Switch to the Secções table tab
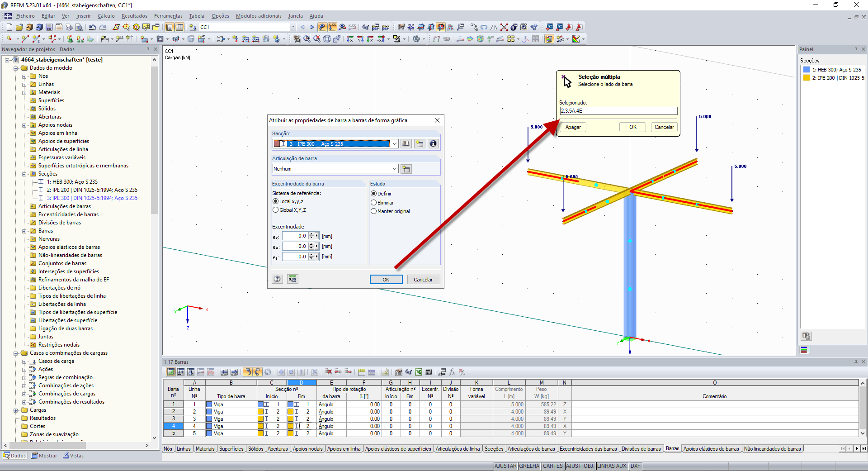Screen dimensions: 868x471 (x=494, y=449)
